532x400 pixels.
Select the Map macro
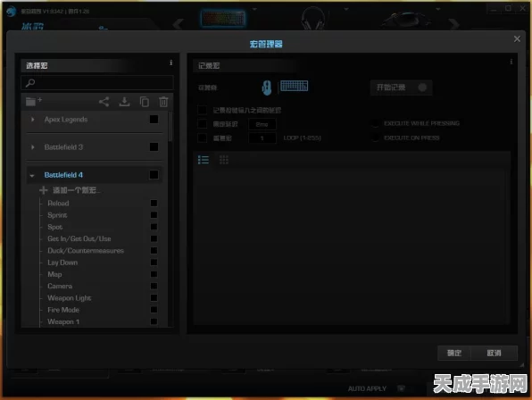54,274
